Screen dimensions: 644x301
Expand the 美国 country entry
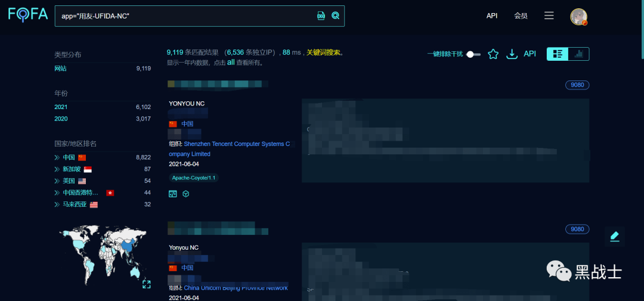coord(57,181)
